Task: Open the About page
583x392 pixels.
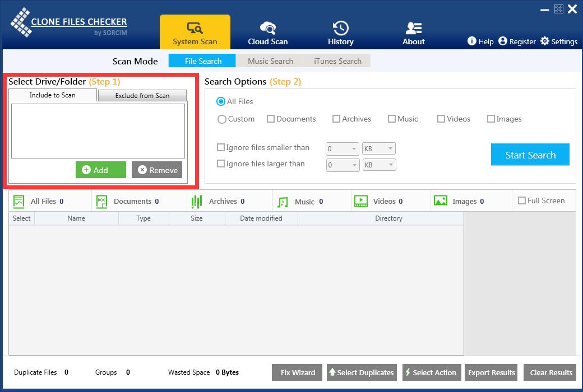Action: (413, 32)
